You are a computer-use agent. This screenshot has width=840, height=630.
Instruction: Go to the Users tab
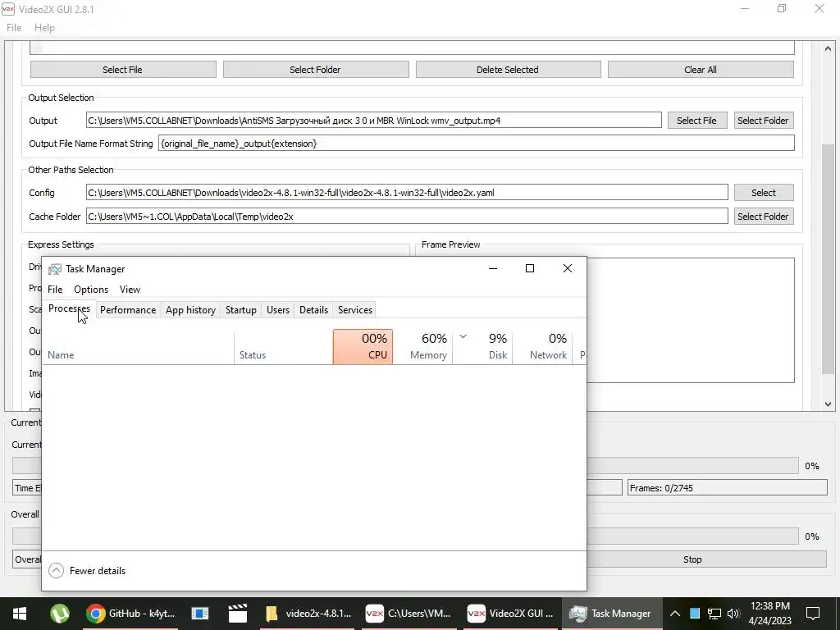click(x=278, y=309)
